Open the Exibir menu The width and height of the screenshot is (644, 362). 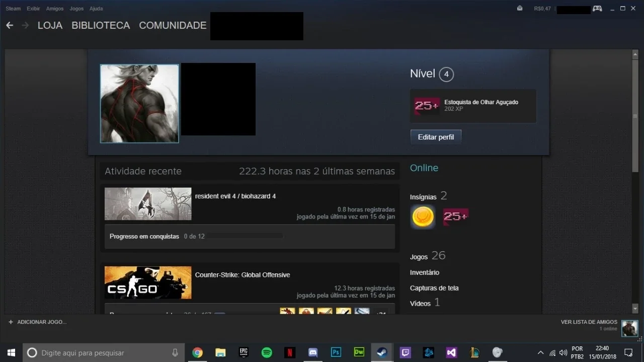(33, 9)
